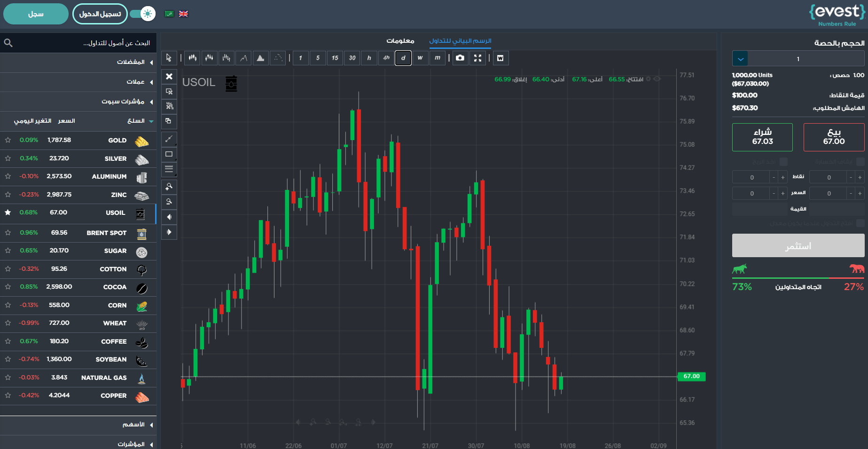Select the trend line drawing tool
The height and width of the screenshot is (449, 868).
pos(169,139)
